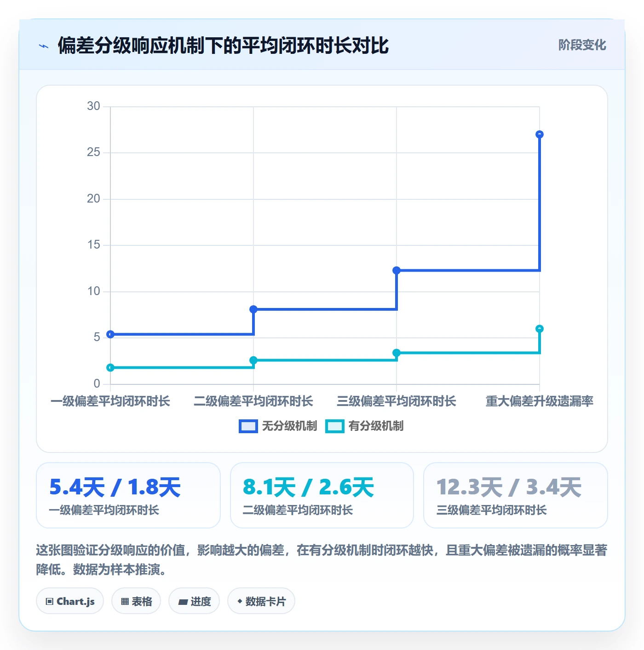This screenshot has height=650, width=644.
Task: Click the description paragraph starting 这张图验证
Action: coord(322,560)
